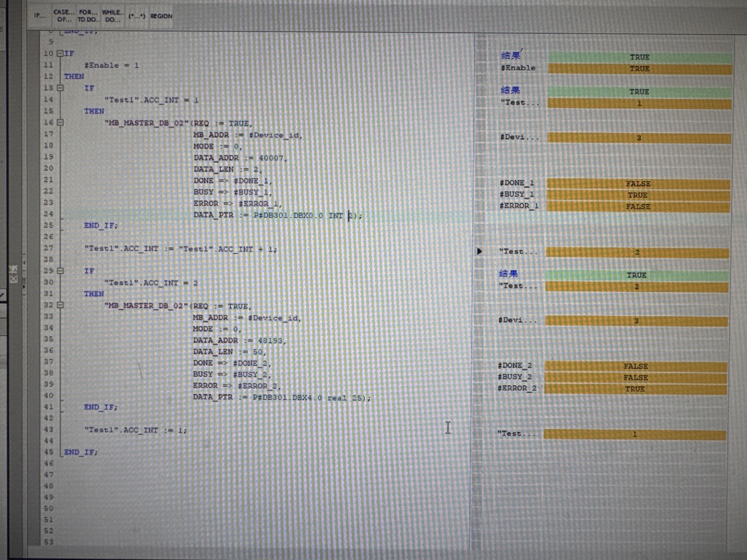Insert a FOR... TO DO.. loop template
Screen dimensions: 747x560
[88, 16]
